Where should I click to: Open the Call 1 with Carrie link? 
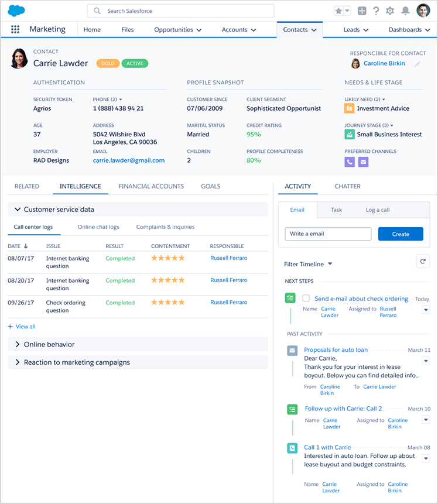click(x=327, y=447)
